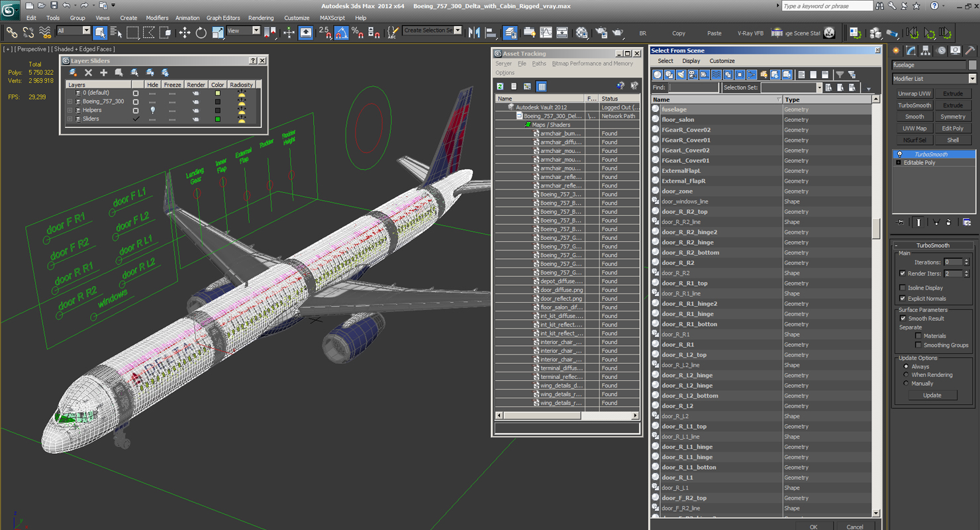
Task: Open the Rendering menu
Action: tap(261, 18)
